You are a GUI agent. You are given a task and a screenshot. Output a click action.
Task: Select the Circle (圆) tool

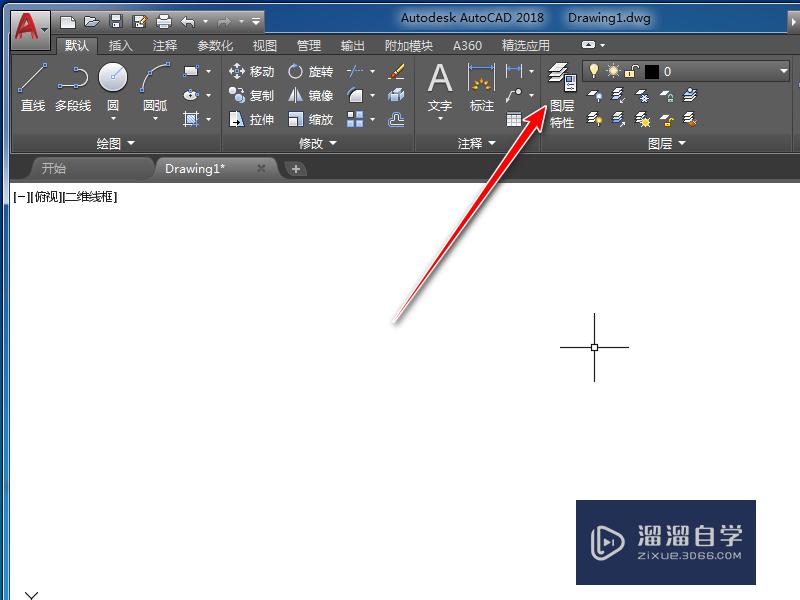tap(113, 78)
